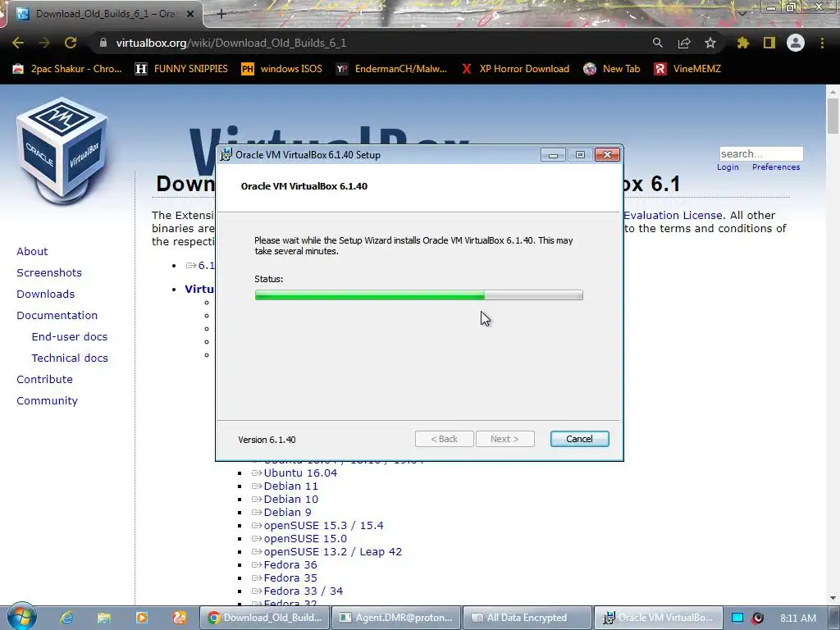Click the VirtualBox cube logo
This screenshot has height=630, width=840.
tap(62, 151)
